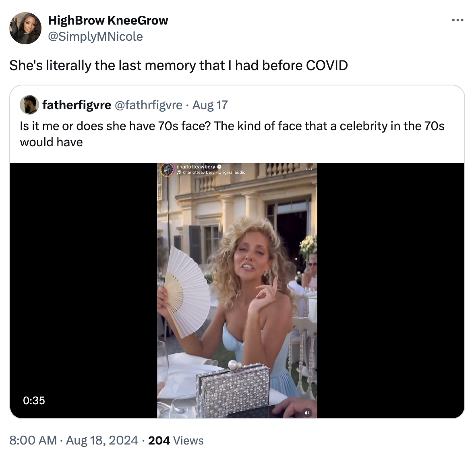476x457 pixels.
Task: Click the Aug 17 timestamp link
Action: point(210,104)
